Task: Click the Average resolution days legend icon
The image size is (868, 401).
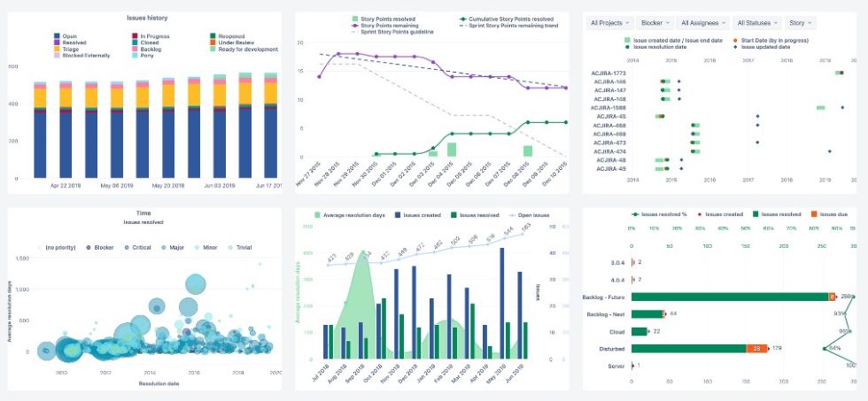Action: pyautogui.click(x=318, y=214)
